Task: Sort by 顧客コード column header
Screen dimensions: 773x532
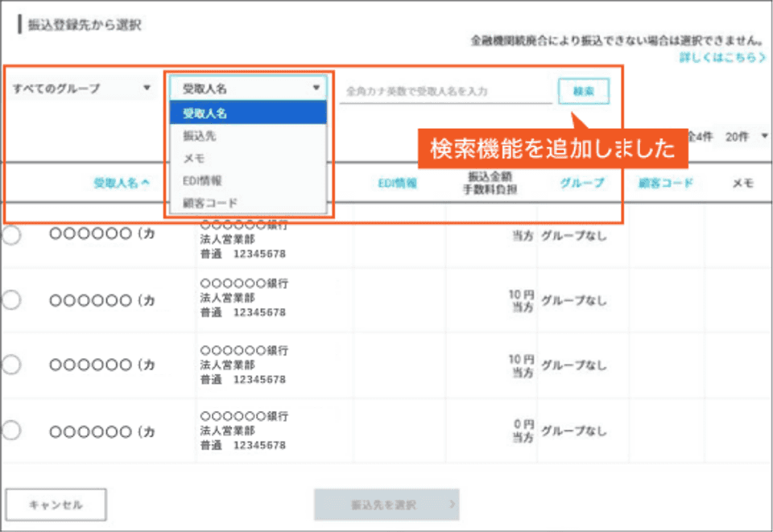Action: 665,184
